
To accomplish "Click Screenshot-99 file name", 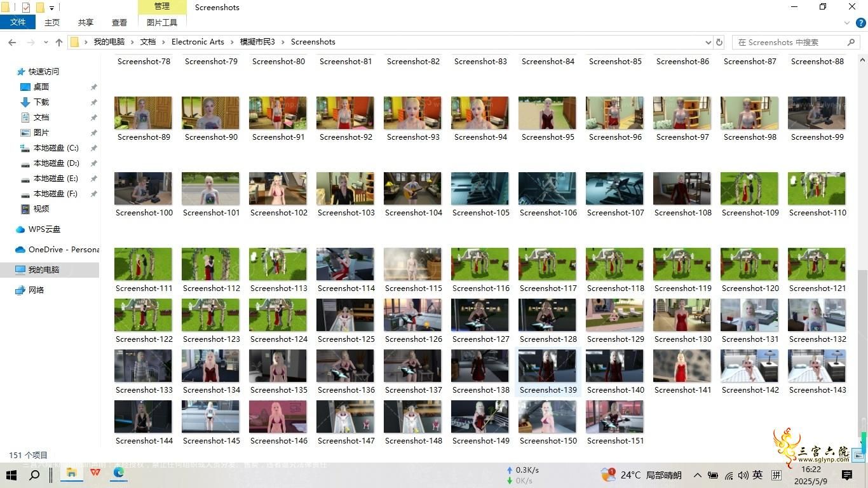I will tap(817, 137).
